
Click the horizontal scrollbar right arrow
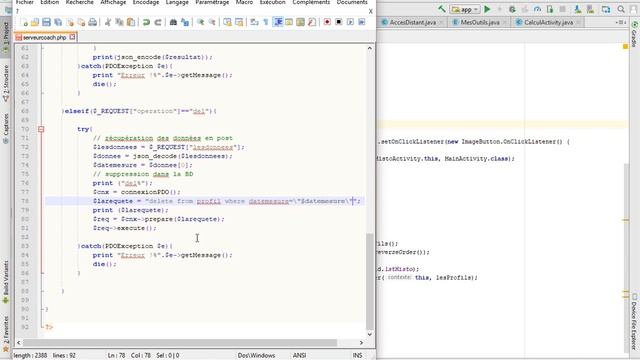coord(361,343)
